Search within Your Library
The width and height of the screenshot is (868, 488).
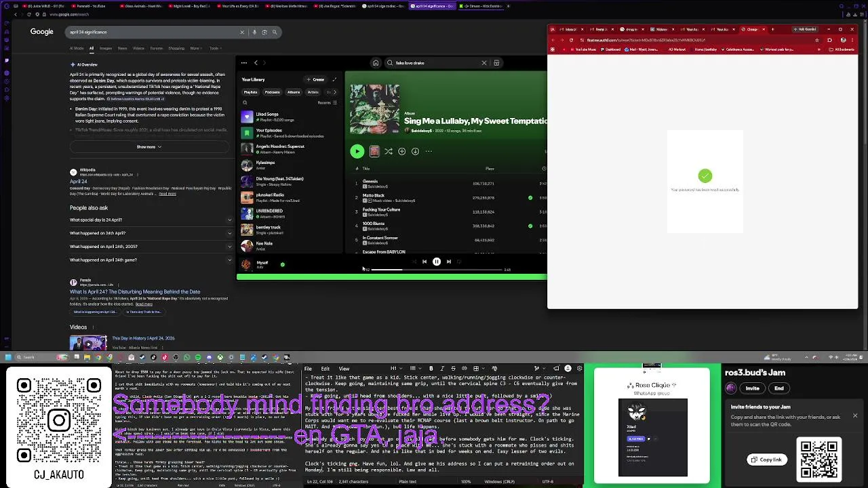(245, 103)
